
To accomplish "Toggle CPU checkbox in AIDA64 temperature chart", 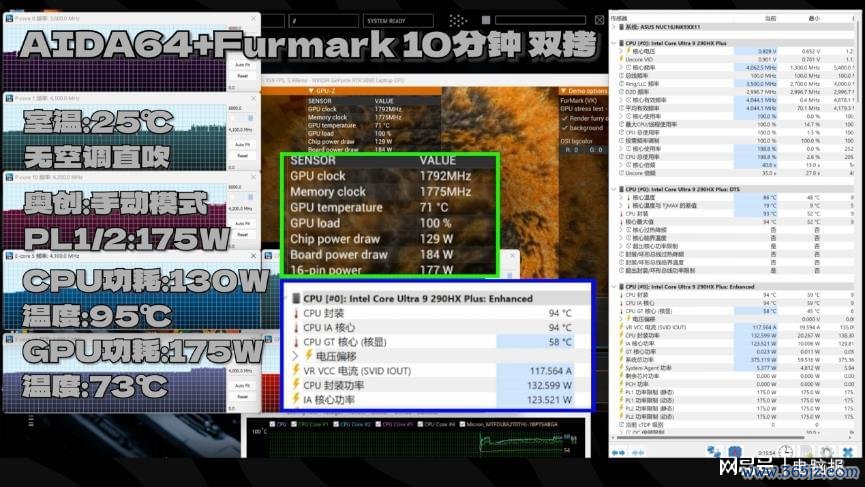I will 272,424.
